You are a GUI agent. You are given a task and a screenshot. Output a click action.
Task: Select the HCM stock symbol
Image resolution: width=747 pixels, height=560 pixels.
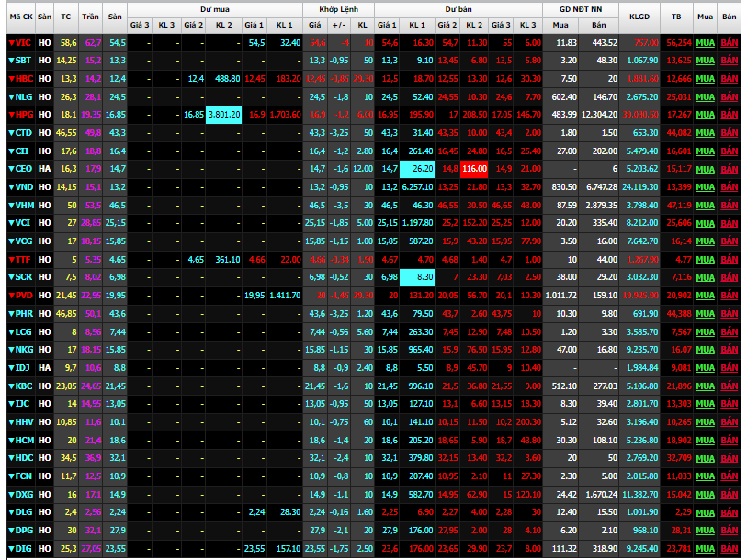24,440
